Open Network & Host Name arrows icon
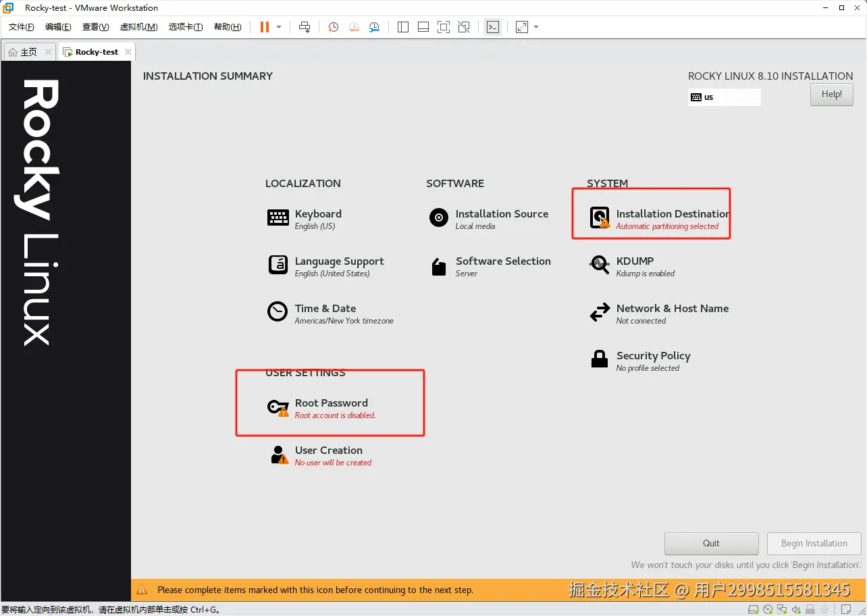 (600, 313)
